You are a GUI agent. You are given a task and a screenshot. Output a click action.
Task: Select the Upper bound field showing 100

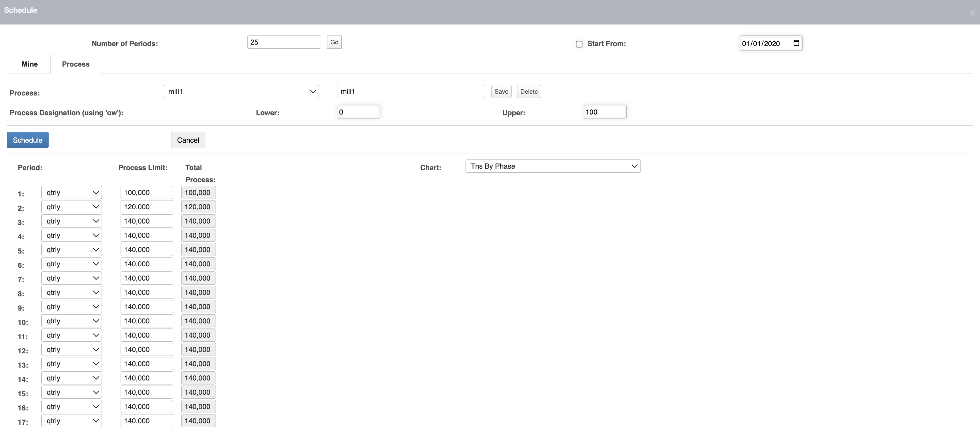[x=604, y=112]
